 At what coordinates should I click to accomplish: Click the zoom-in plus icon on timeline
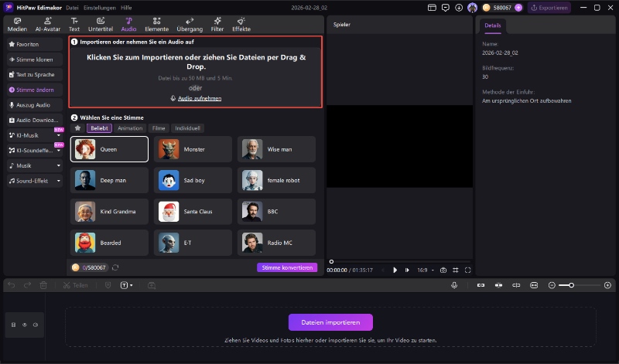[x=607, y=285]
